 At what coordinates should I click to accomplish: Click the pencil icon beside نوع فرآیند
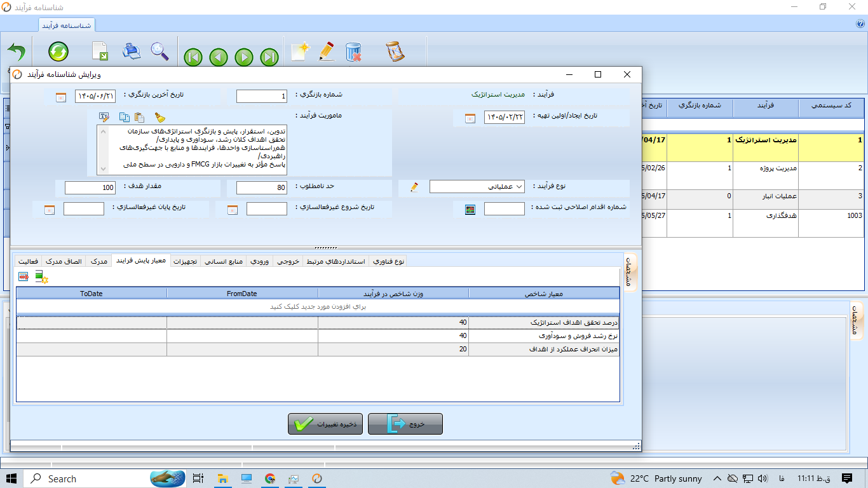[x=414, y=187]
